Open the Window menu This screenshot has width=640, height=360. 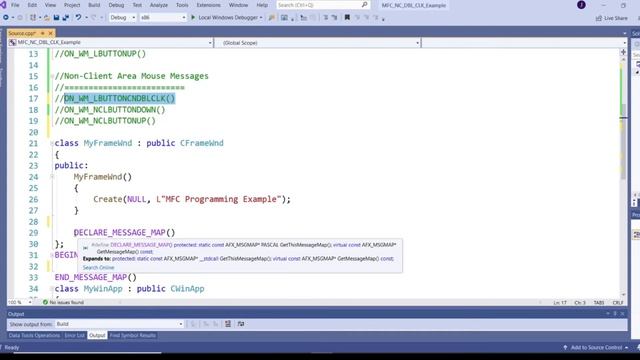pyautogui.click(x=238, y=5)
